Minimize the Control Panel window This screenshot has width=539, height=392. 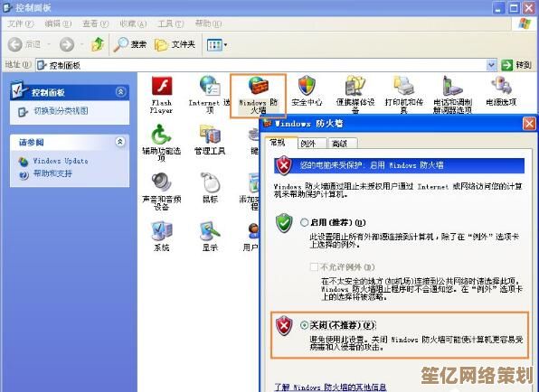[x=499, y=7]
